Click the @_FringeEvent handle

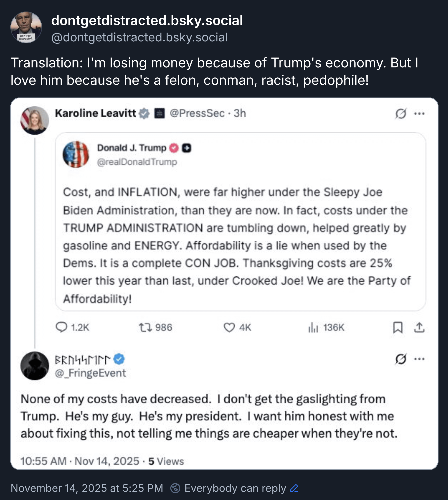[90, 373]
